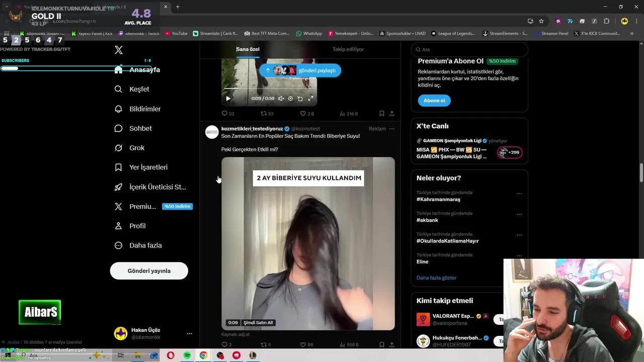
Task: Select the Sana özel feed tab
Action: pyautogui.click(x=248, y=49)
